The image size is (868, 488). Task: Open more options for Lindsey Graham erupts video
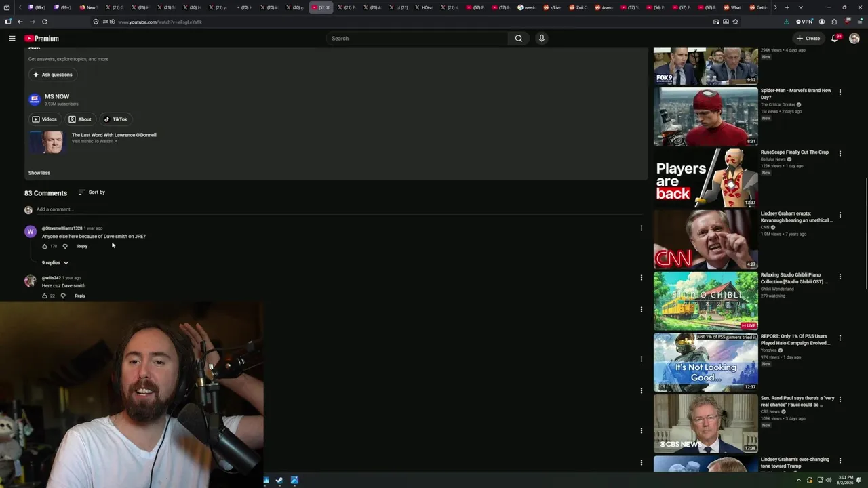(840, 216)
